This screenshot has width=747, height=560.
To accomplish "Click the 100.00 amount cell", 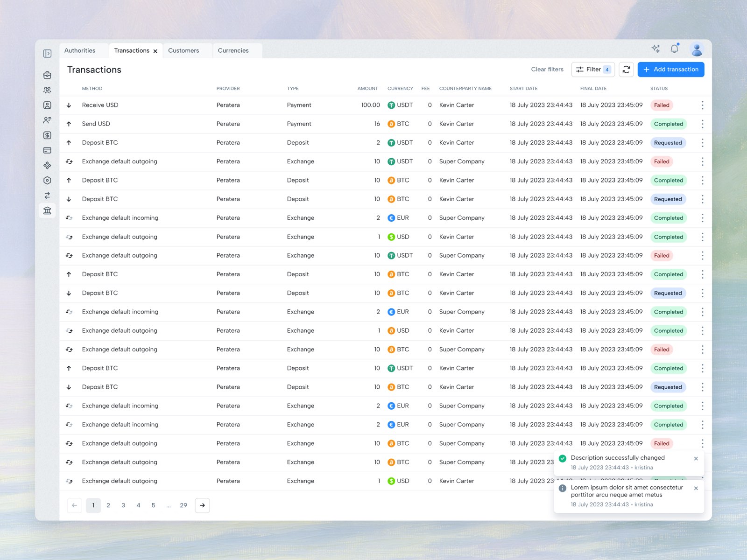I will 371,105.
